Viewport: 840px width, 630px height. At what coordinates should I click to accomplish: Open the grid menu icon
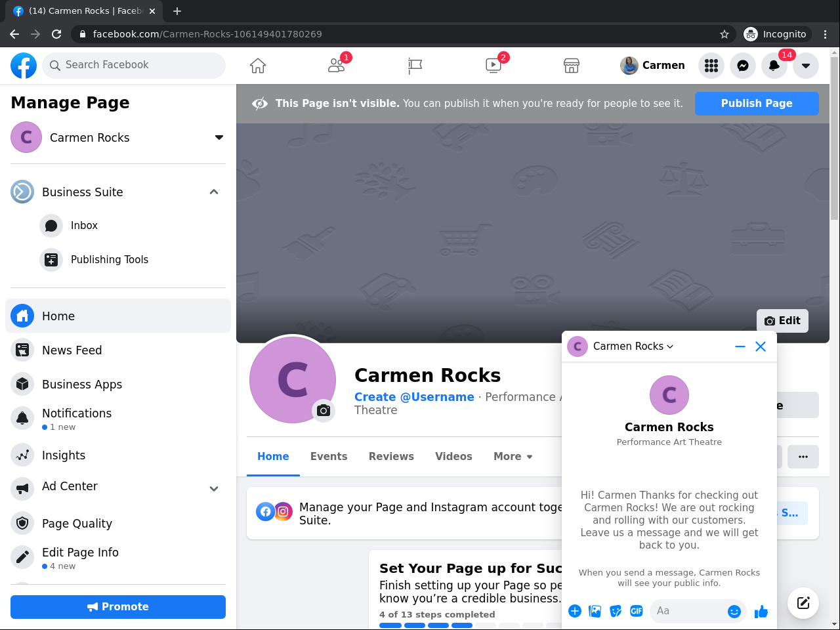711,66
